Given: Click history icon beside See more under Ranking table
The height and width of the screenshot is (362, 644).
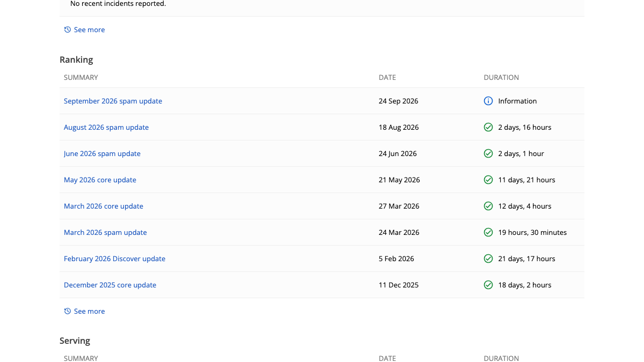Looking at the screenshot, I should point(68,311).
